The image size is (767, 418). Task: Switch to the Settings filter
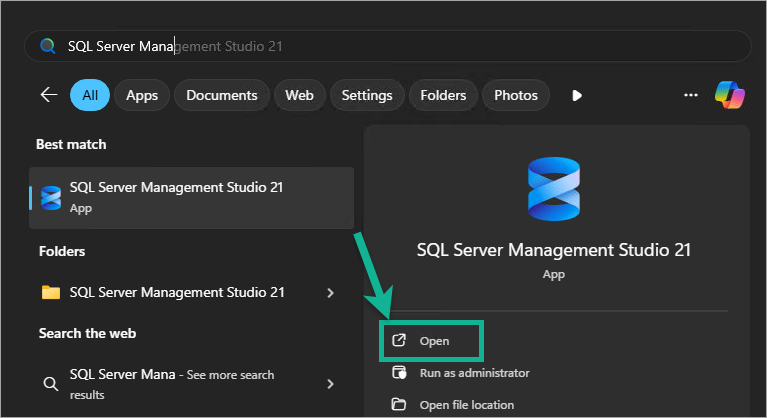coord(367,95)
